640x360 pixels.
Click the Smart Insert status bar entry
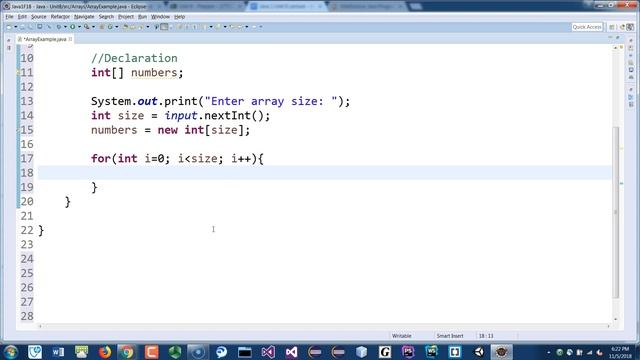point(450,336)
